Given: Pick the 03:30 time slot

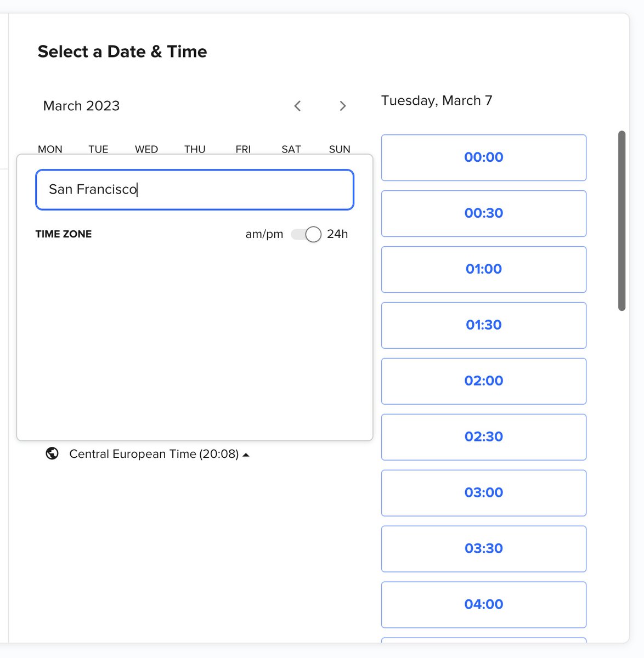Looking at the screenshot, I should (x=484, y=549).
